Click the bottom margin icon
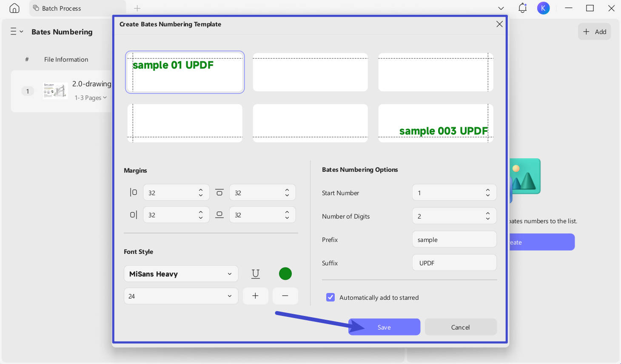This screenshot has width=621, height=364. click(x=219, y=215)
